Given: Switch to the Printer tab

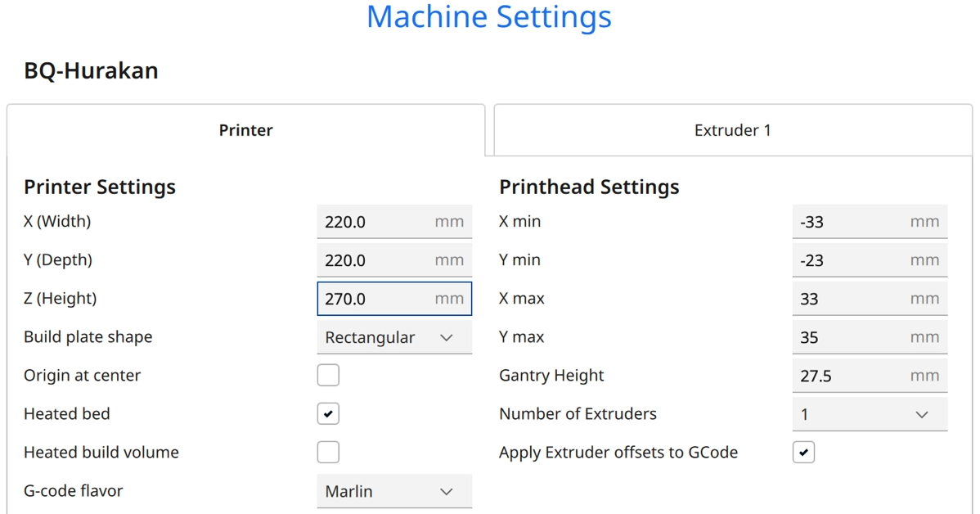Looking at the screenshot, I should tap(245, 130).
